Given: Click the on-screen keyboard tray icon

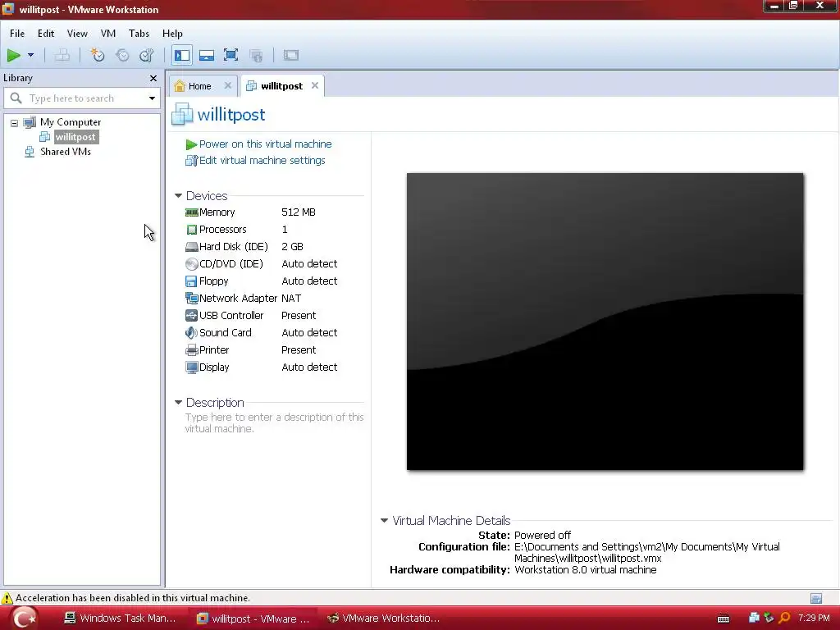Looking at the screenshot, I should pos(724,619).
